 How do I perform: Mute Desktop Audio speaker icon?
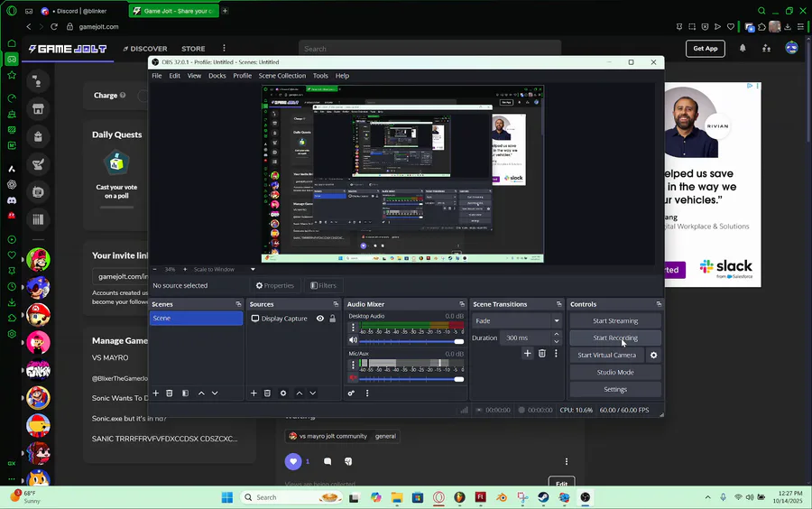pyautogui.click(x=353, y=340)
